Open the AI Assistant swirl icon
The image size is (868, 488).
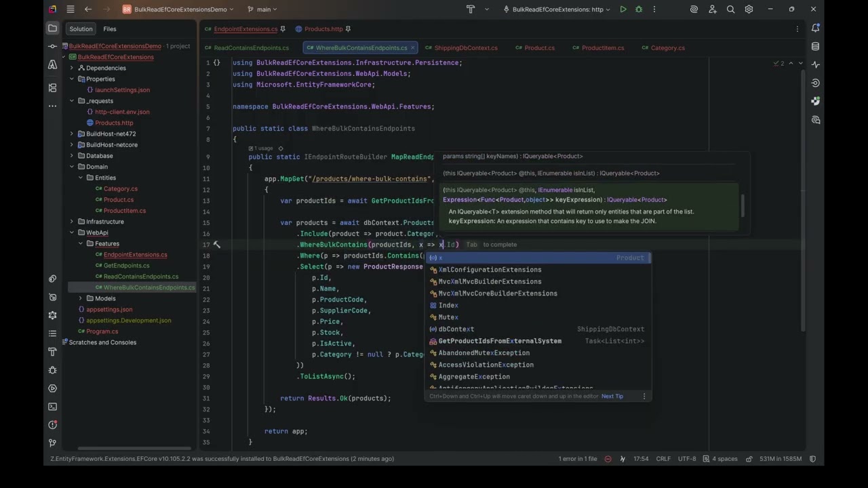click(x=694, y=9)
